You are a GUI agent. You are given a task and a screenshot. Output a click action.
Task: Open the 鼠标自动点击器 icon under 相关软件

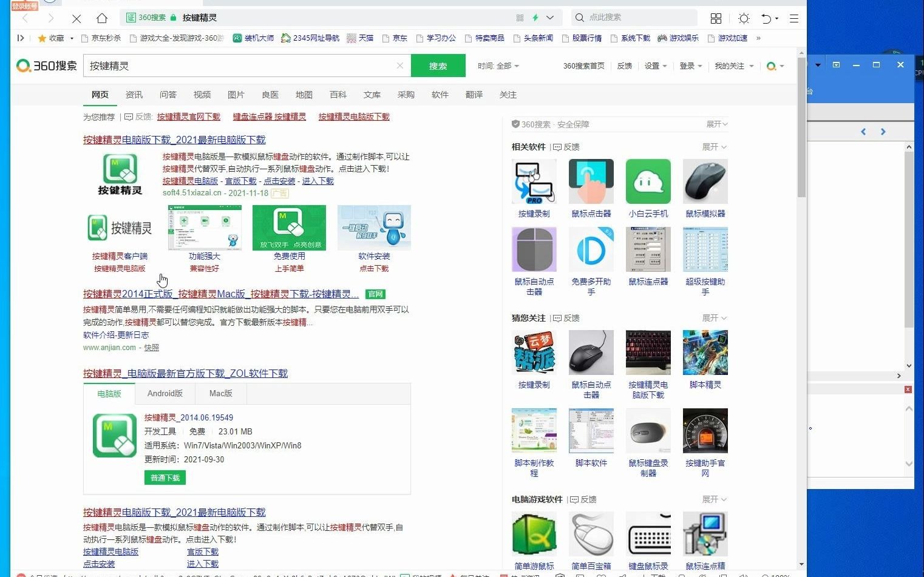(534, 249)
